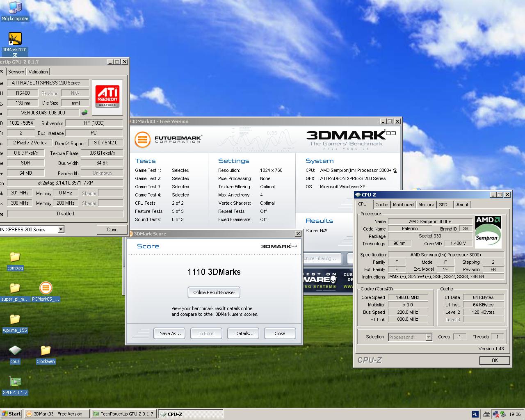Click the 1110 3DMarks score text
The height and width of the screenshot is (420, 525).
[214, 272]
